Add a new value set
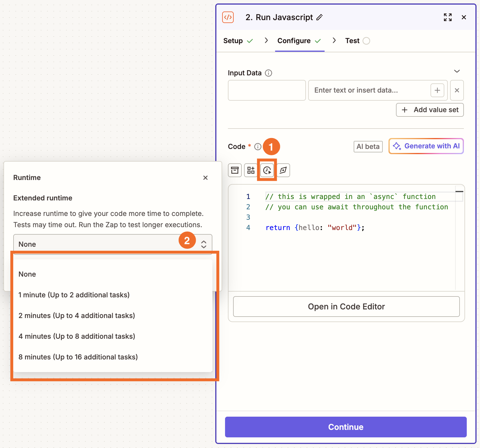The height and width of the screenshot is (448, 480). point(430,110)
